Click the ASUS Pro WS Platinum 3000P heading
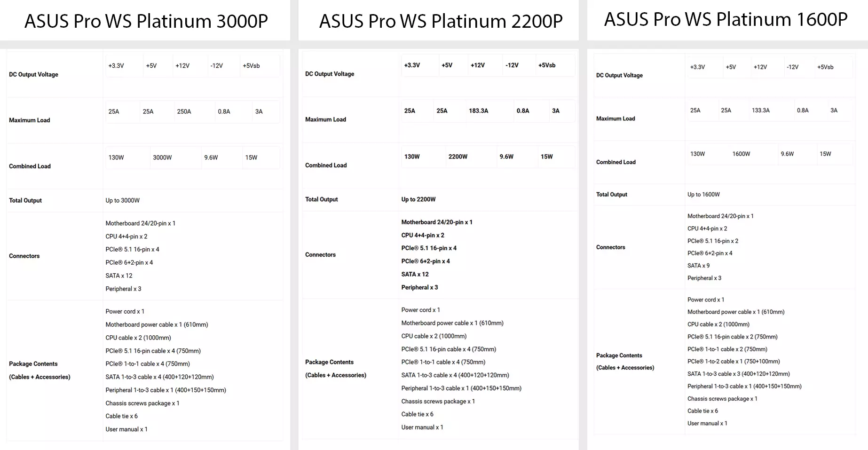The height and width of the screenshot is (450, 868). pyautogui.click(x=146, y=21)
